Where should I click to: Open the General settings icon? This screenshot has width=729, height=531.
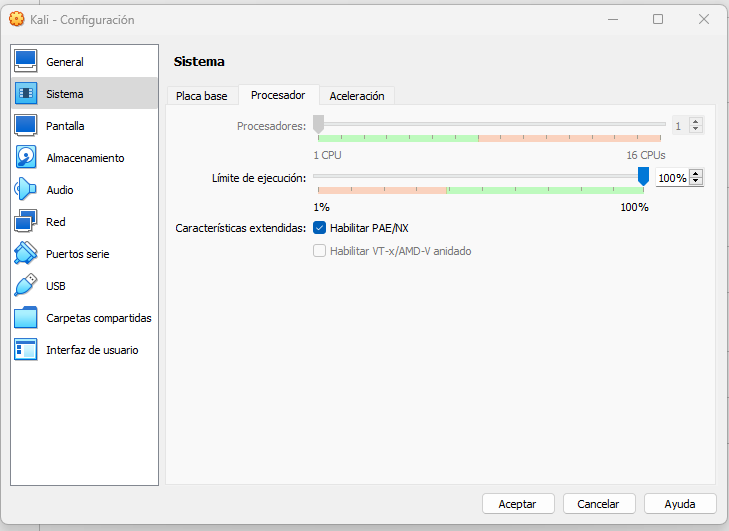click(x=26, y=61)
